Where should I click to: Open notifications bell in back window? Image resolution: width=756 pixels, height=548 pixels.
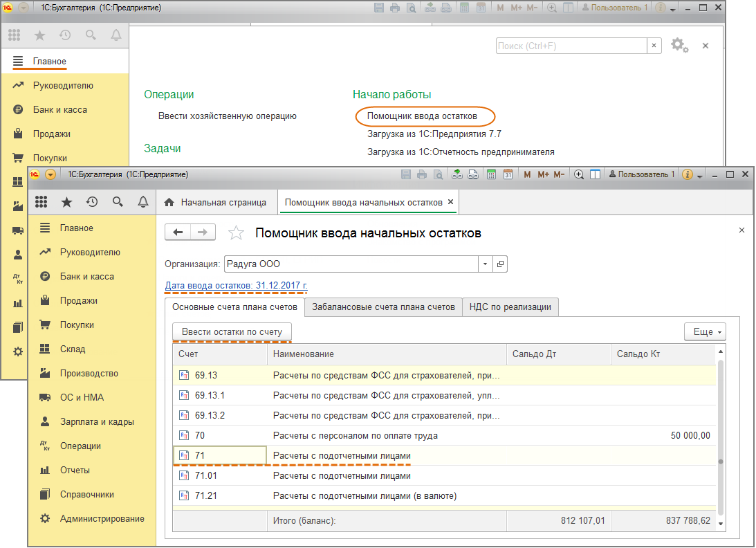point(116,35)
